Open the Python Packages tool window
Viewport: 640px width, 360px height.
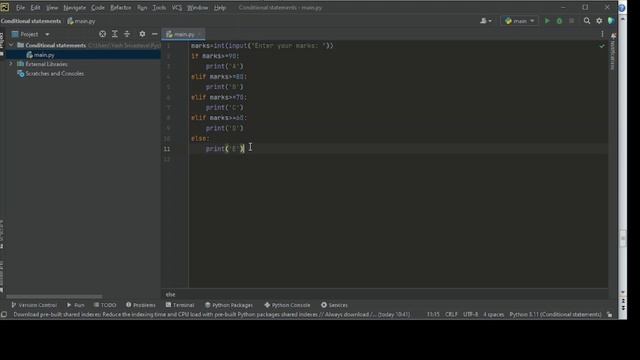click(229, 305)
